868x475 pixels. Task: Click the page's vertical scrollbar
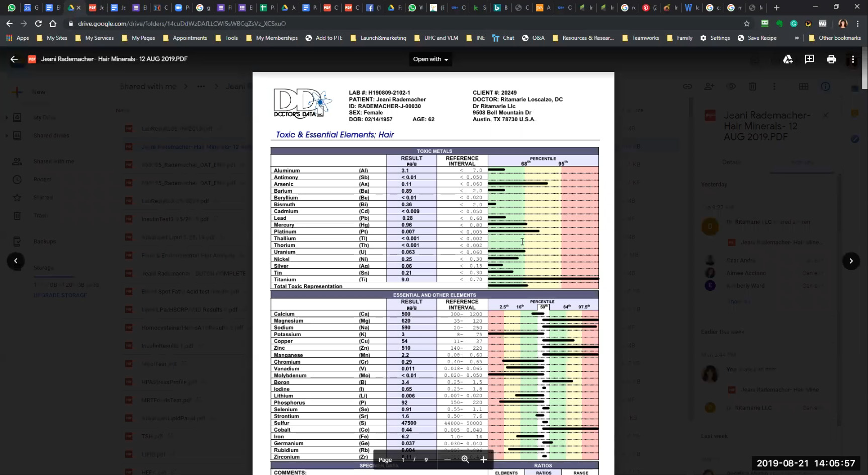(864, 68)
